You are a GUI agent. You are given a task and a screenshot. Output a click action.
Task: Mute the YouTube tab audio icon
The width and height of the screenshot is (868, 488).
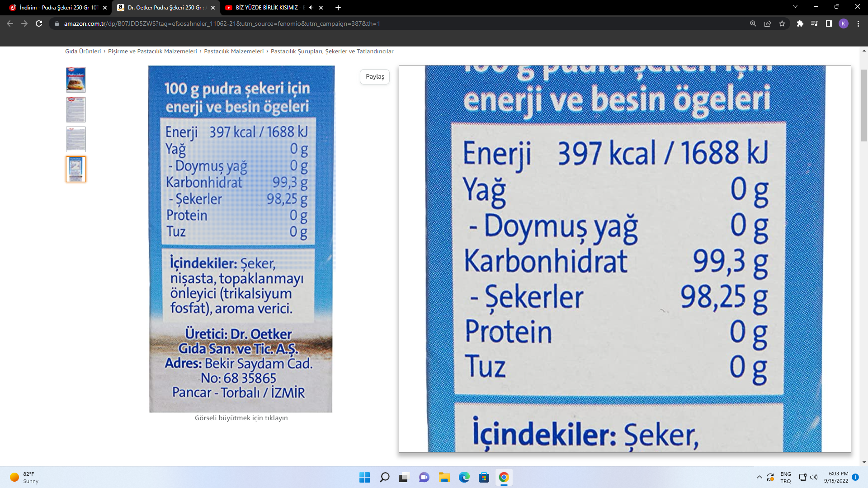click(311, 8)
